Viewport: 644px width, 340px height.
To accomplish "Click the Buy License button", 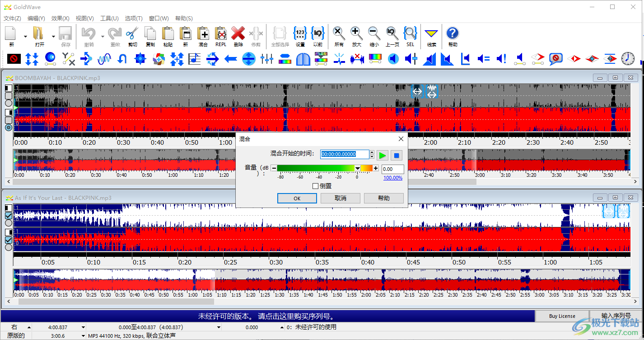I will click(x=562, y=316).
